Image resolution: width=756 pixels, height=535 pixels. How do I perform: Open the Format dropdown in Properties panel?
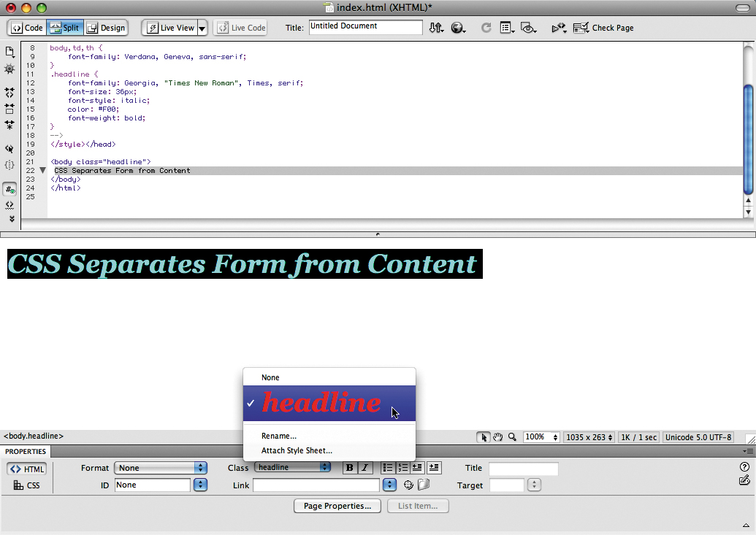coord(161,468)
